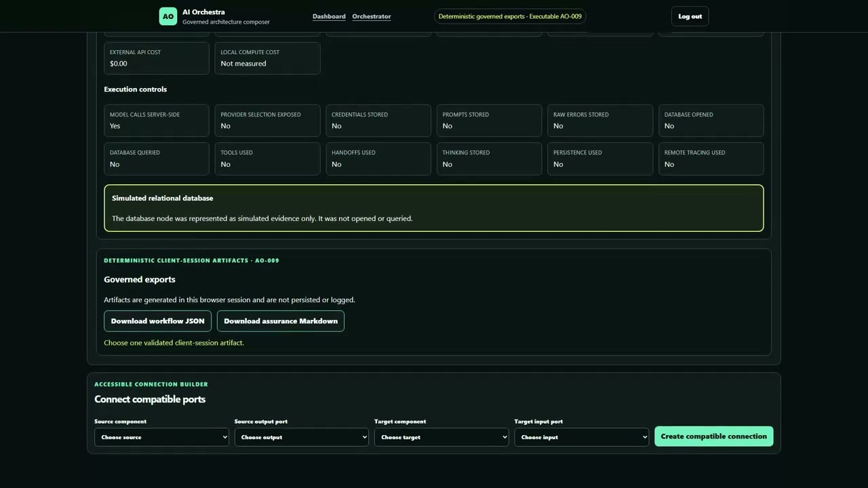Select the External API Cost card
Screen dimensions: 868x488
click(157, 58)
